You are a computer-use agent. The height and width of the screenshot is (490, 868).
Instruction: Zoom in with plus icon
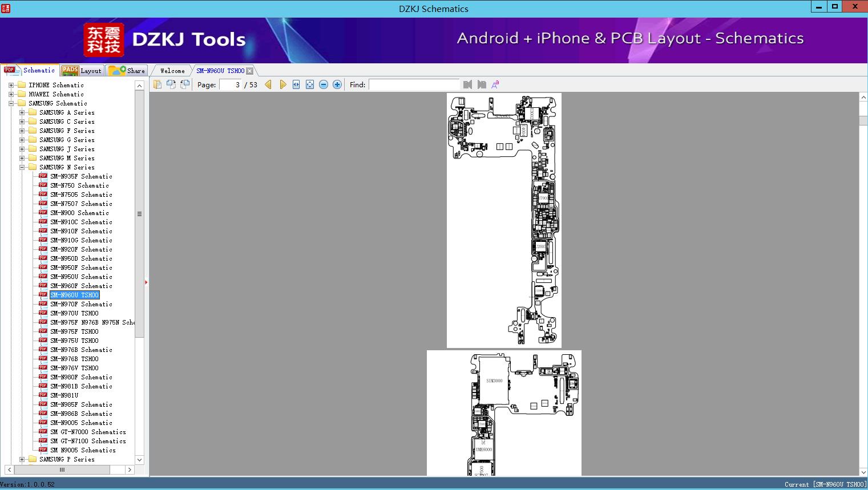tap(337, 84)
